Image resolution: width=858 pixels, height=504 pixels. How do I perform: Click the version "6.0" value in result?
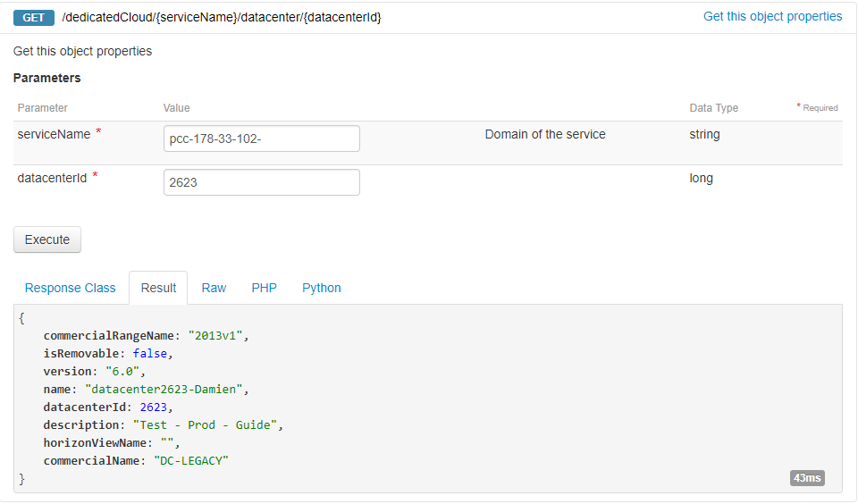coord(122,371)
